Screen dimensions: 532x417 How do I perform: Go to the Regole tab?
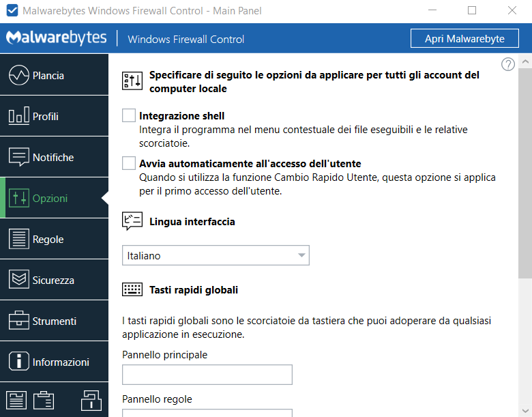tap(55, 239)
